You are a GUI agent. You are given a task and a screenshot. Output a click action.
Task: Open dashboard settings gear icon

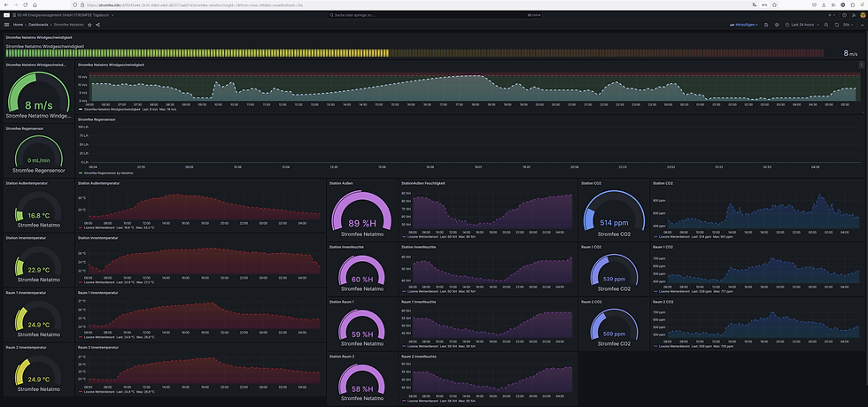coord(777,25)
